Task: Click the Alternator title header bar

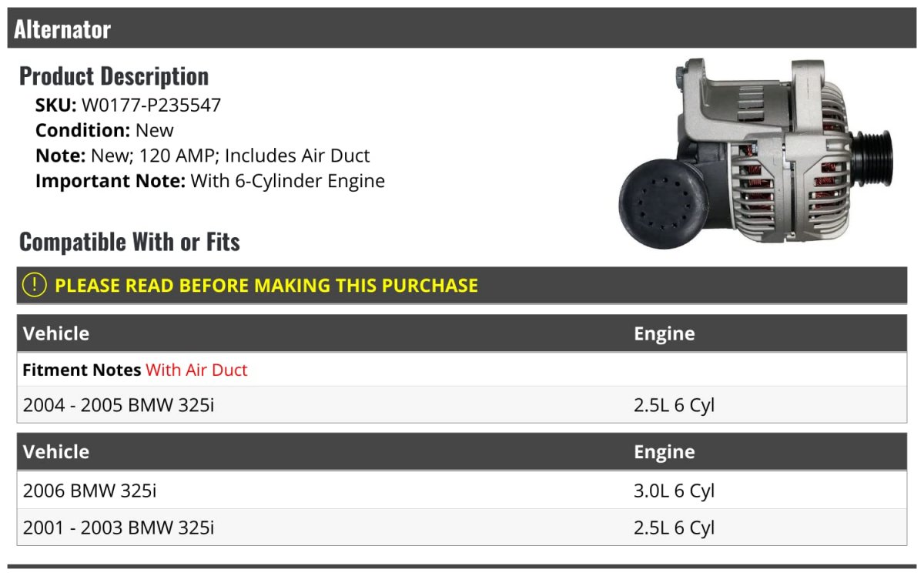Action: pyautogui.click(x=462, y=29)
